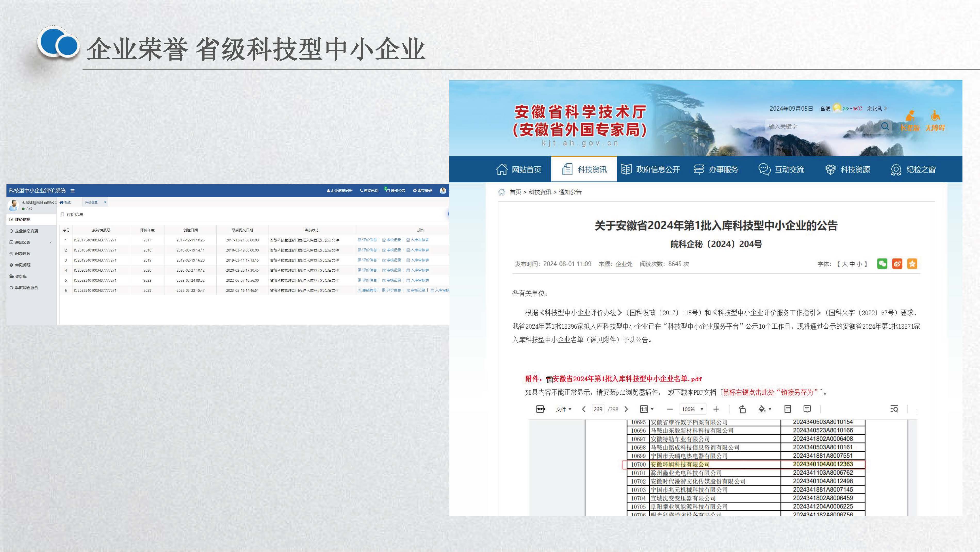Image resolution: width=980 pixels, height=552 pixels.
Task: Switch to 长辈版 elder mode icon
Action: tap(910, 121)
